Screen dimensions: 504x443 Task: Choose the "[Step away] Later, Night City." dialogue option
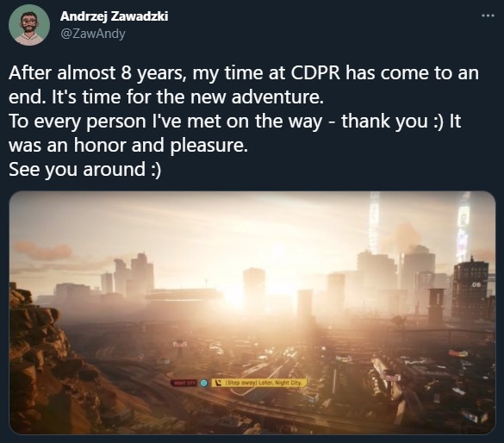(259, 383)
